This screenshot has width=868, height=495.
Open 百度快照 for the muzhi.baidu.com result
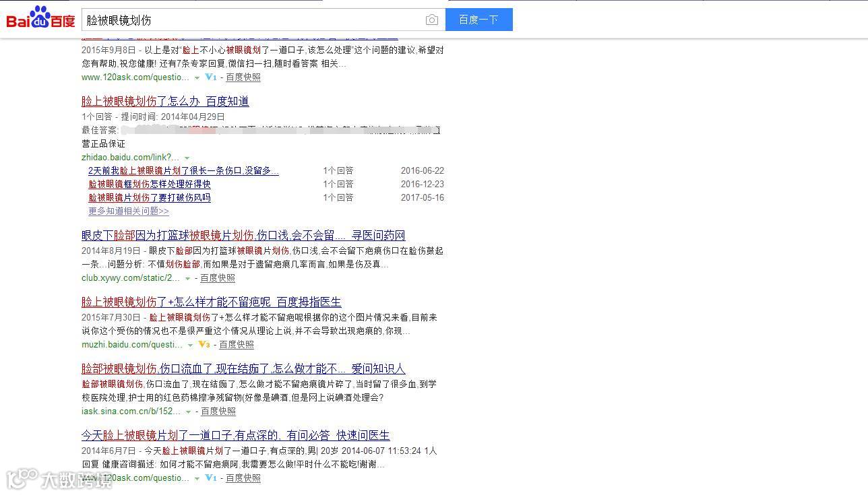click(237, 344)
